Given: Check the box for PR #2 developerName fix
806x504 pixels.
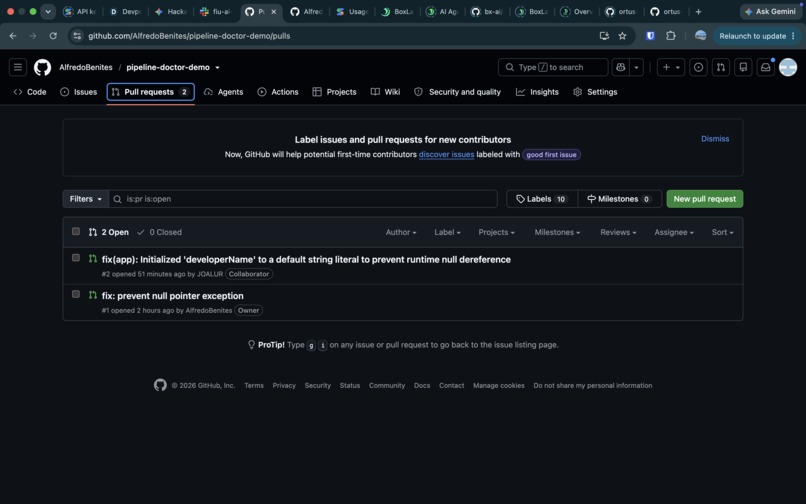Looking at the screenshot, I should [x=76, y=258].
